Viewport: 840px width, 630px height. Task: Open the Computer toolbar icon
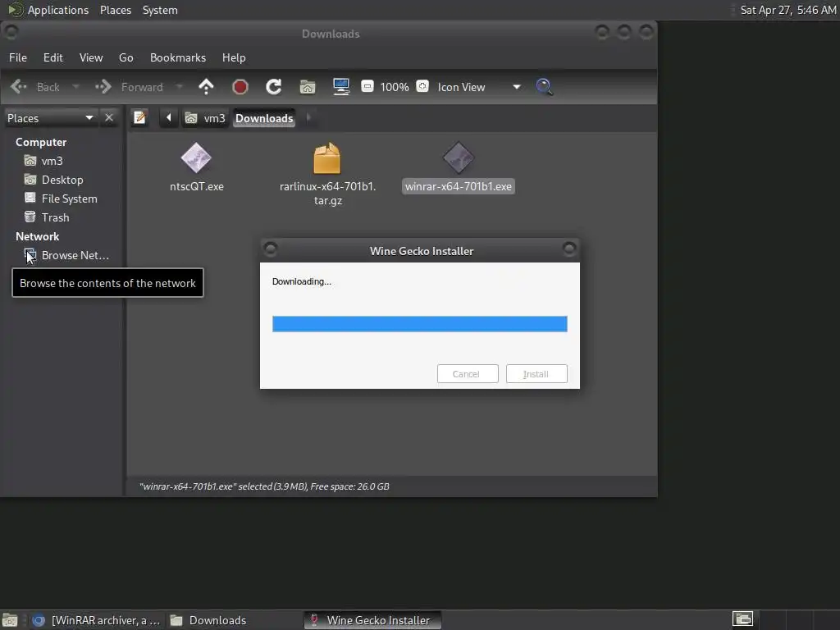click(341, 87)
